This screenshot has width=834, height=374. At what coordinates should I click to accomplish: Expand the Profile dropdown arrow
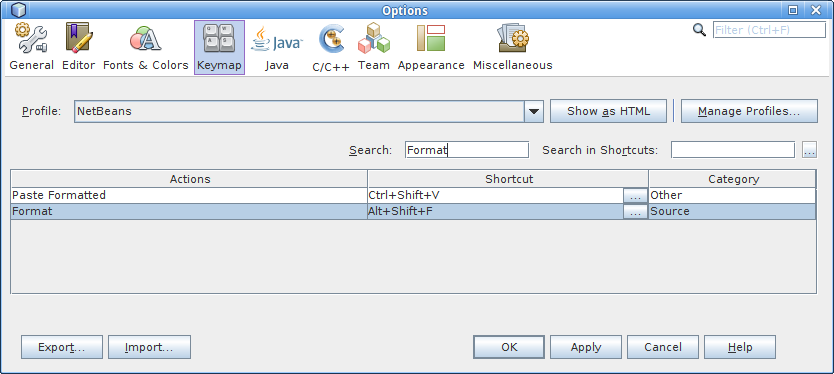coord(533,111)
